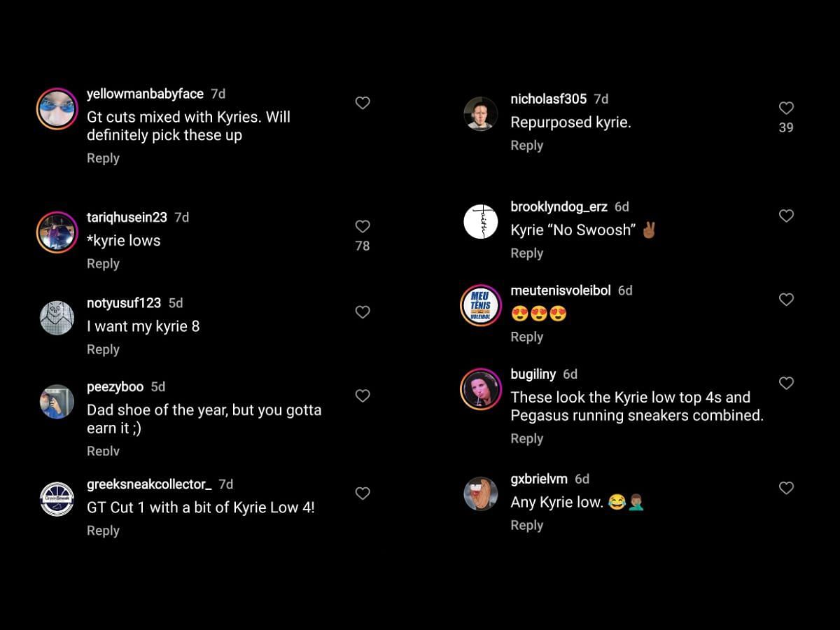
Task: Open yellowmanbabyface's profile picture
Action: click(x=57, y=109)
